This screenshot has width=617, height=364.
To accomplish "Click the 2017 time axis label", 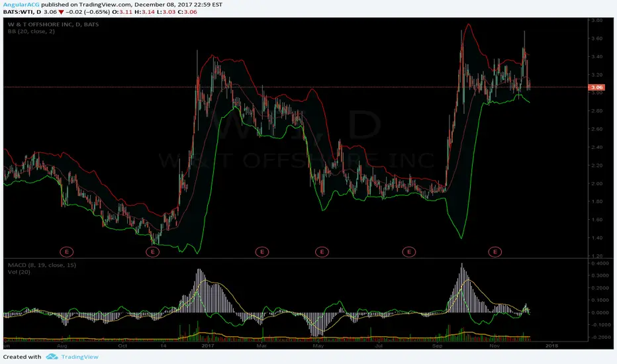I will click(x=207, y=346).
